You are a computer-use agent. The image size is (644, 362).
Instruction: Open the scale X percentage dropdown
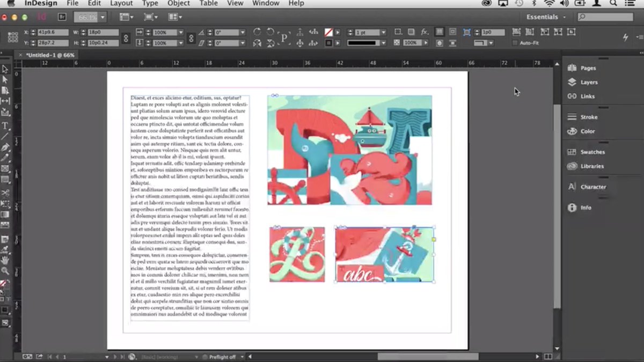click(180, 32)
